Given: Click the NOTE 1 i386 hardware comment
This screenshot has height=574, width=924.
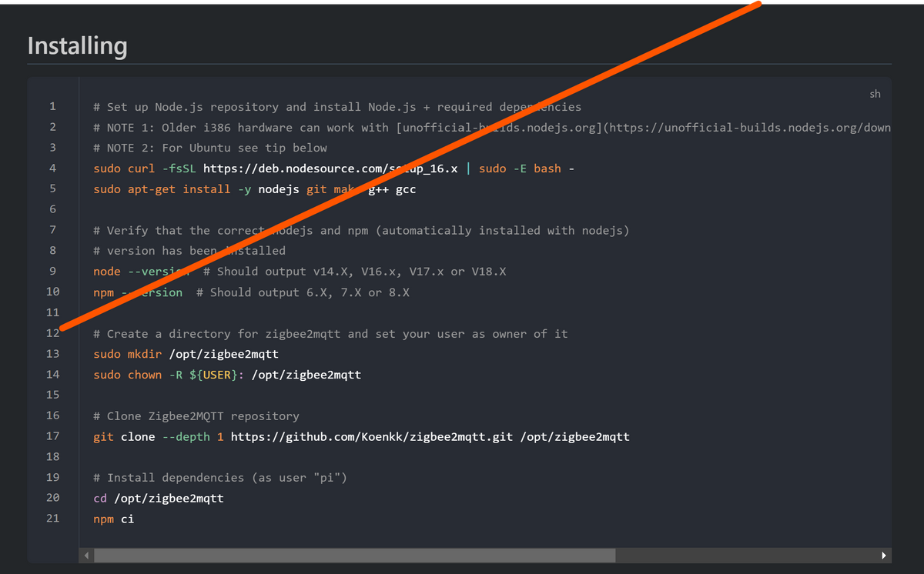Looking at the screenshot, I should click(491, 128).
